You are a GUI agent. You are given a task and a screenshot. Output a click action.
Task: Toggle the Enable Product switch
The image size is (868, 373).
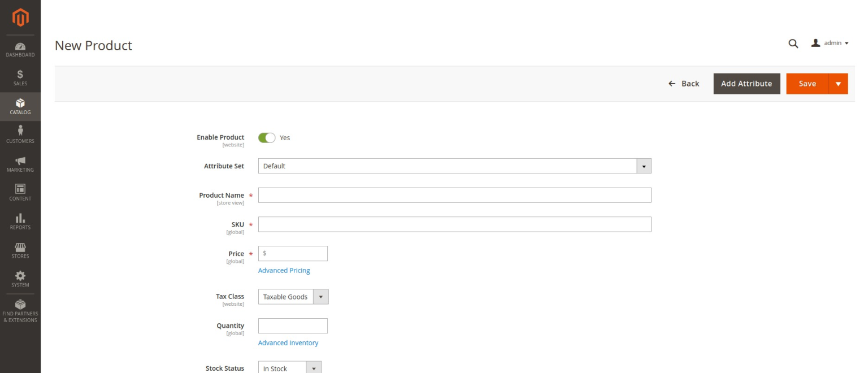267,138
